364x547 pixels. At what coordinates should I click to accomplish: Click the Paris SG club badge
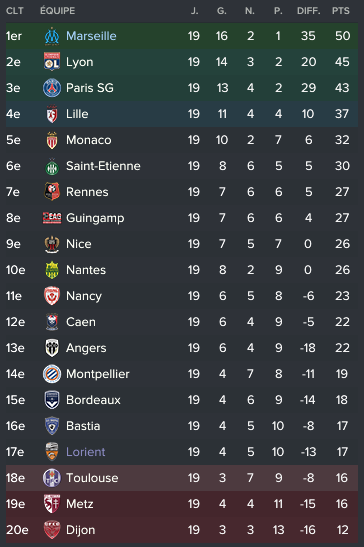52,88
